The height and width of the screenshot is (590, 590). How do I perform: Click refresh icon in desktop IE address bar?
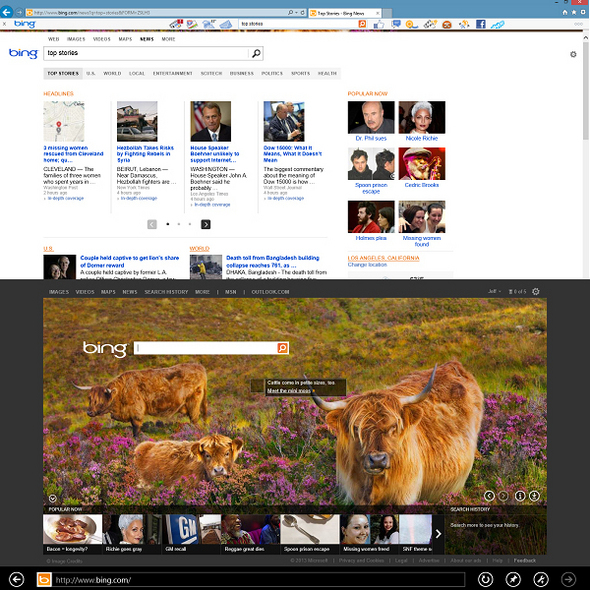click(302, 13)
